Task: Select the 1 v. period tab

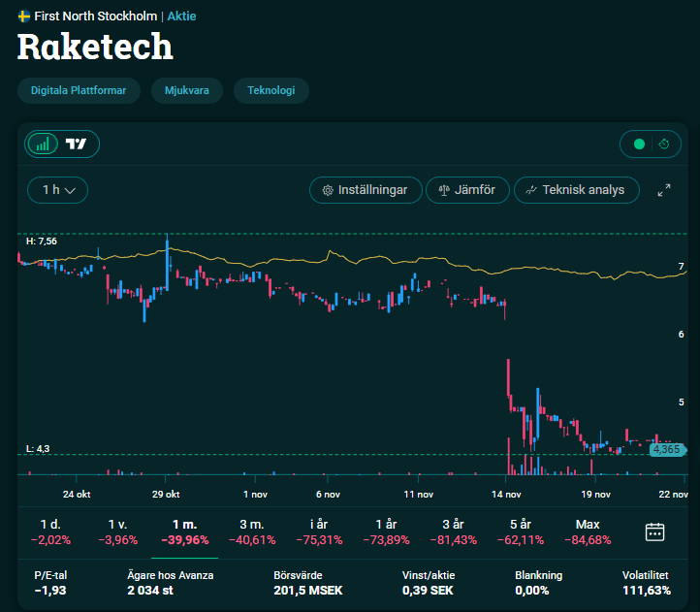Action: tap(118, 532)
